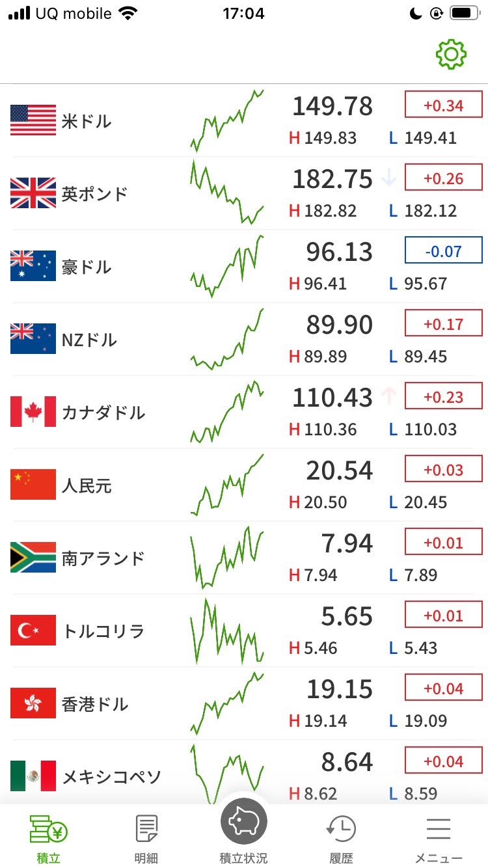View the 人民元 trend chart
Screen dimensions: 488x868
coord(227,485)
